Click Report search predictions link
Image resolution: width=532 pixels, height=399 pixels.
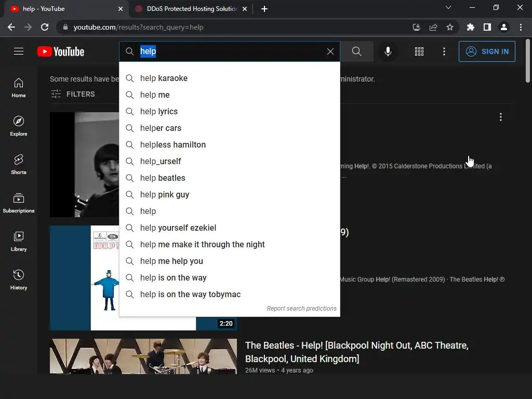point(301,309)
